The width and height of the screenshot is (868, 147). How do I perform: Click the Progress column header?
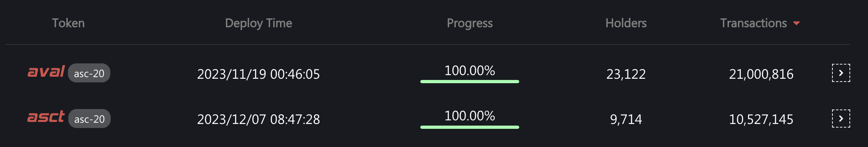[x=470, y=23]
